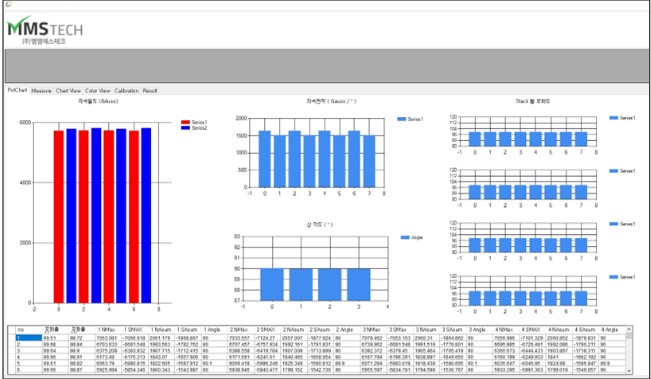Click the table scrollbar down arrow
Image resolution: width=651 pixels, height=379 pixels.
[x=629, y=371]
